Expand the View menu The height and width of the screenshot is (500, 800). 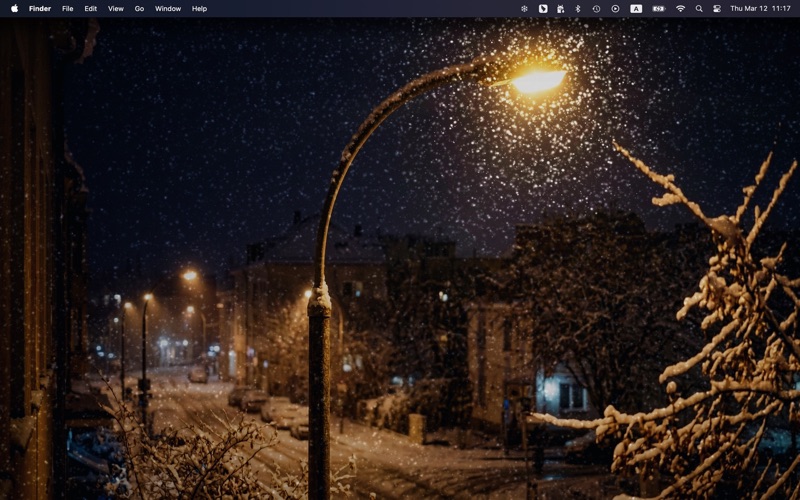116,8
